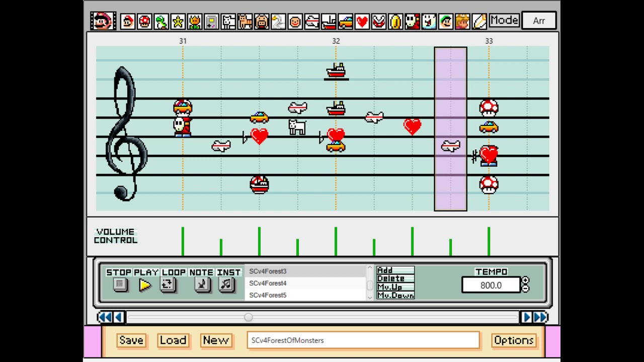644x362 pixels.
Task: Select the Heart instrument in the toolbar
Action: (362, 21)
